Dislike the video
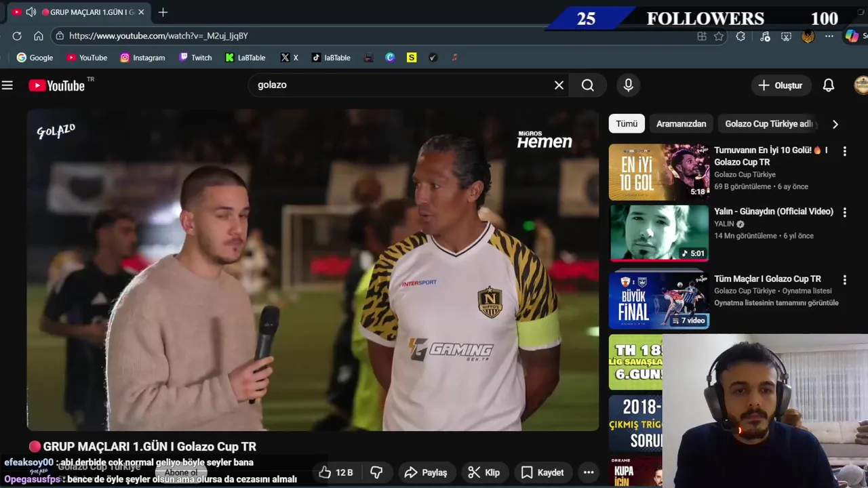Screen dimensions: 868x488 pos(377,472)
